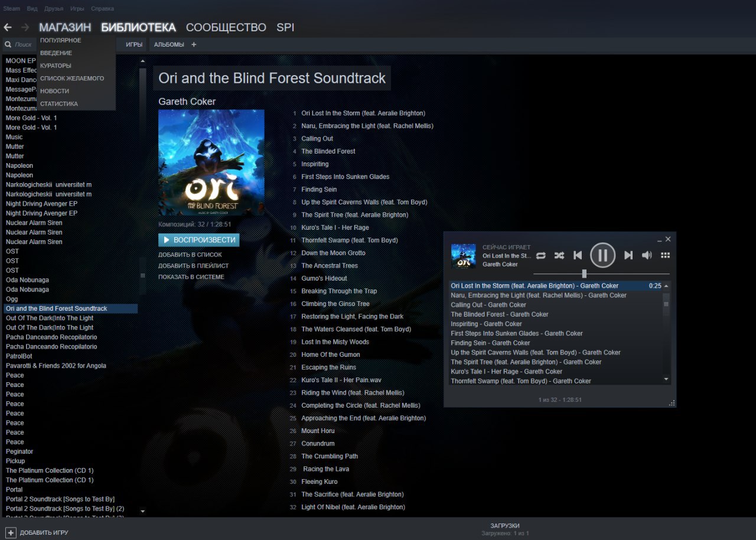
Task: Click Добавить игру button
Action: click(37, 532)
